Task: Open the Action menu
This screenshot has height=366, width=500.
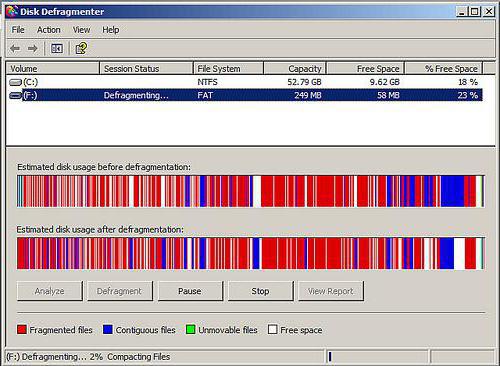Action: pos(49,30)
